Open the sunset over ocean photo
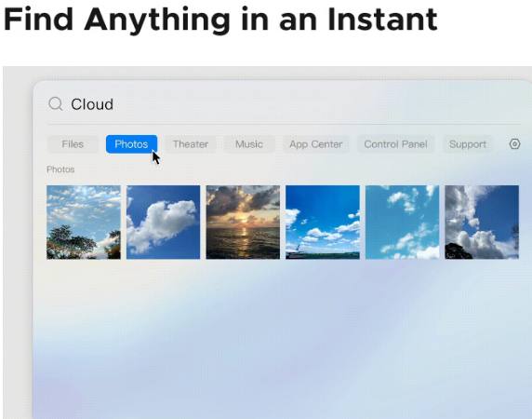532x419 pixels. 243,222
